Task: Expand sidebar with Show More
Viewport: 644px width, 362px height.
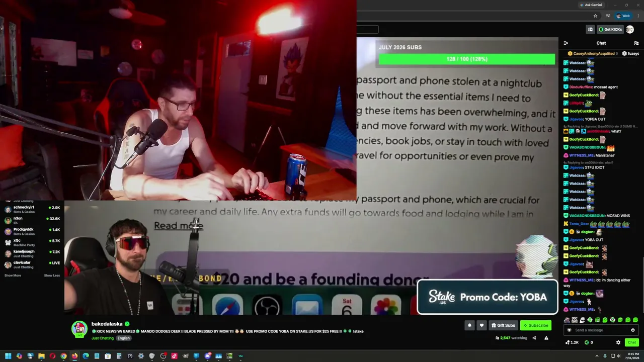Action: coord(13,276)
